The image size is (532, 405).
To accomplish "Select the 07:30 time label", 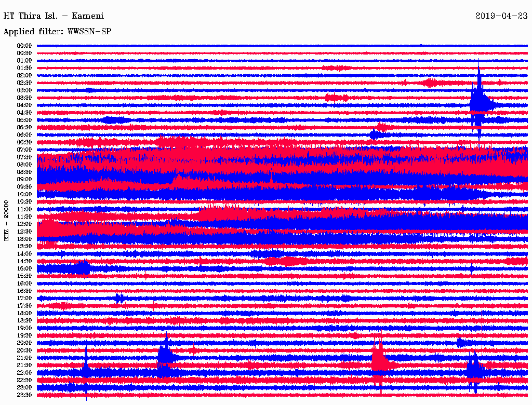I will [24, 157].
